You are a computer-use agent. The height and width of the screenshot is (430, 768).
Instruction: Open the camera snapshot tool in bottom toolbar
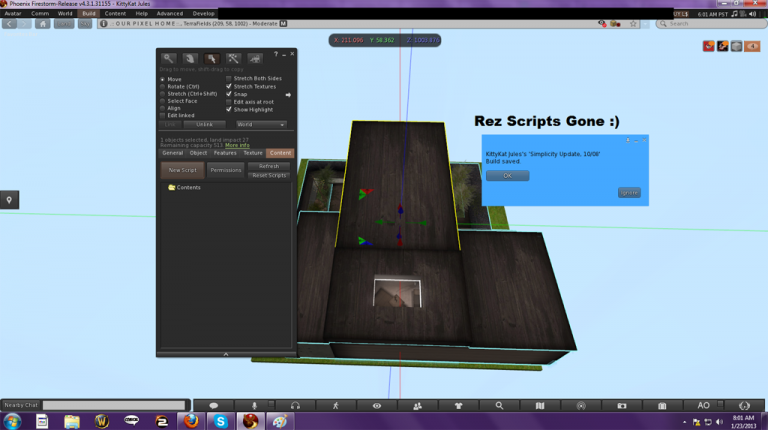click(x=622, y=406)
